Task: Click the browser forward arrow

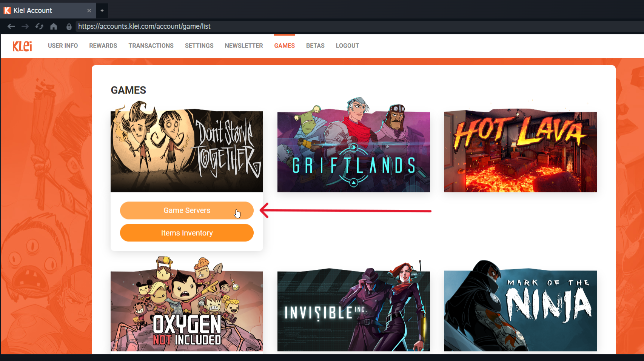Action: coord(25,26)
